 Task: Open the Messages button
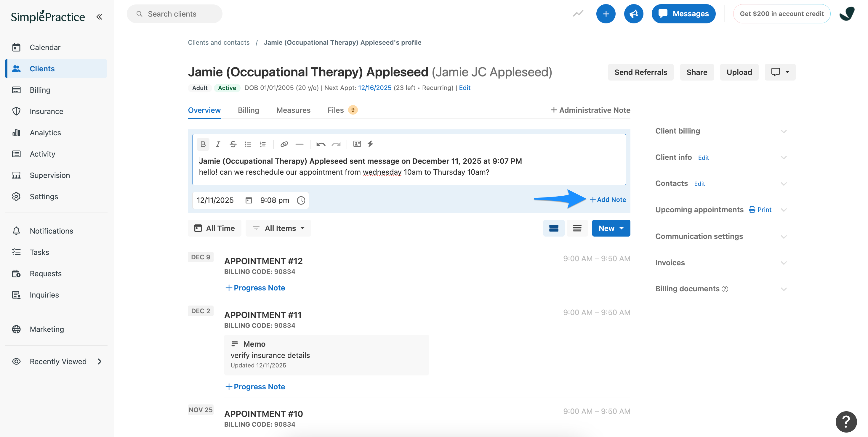(683, 14)
